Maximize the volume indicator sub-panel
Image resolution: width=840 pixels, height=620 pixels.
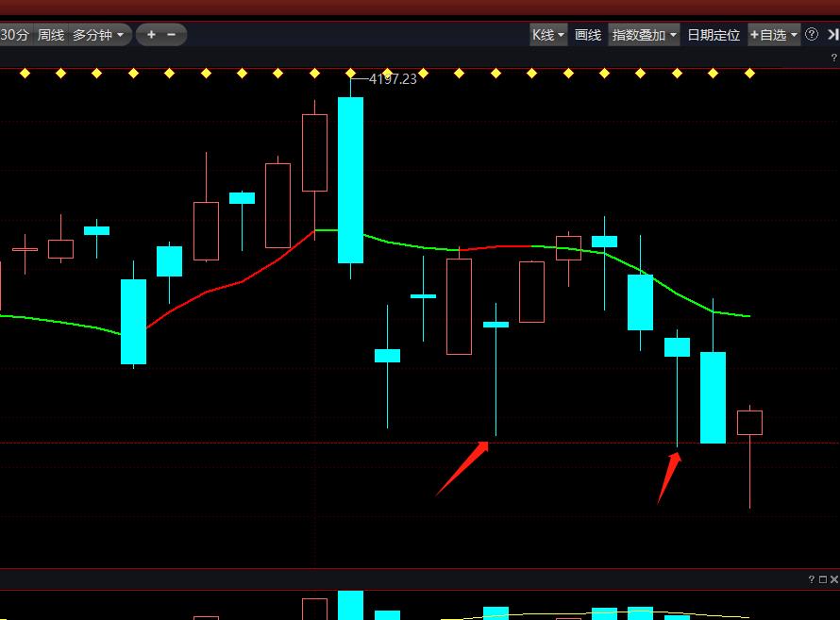pyautogui.click(x=822, y=579)
